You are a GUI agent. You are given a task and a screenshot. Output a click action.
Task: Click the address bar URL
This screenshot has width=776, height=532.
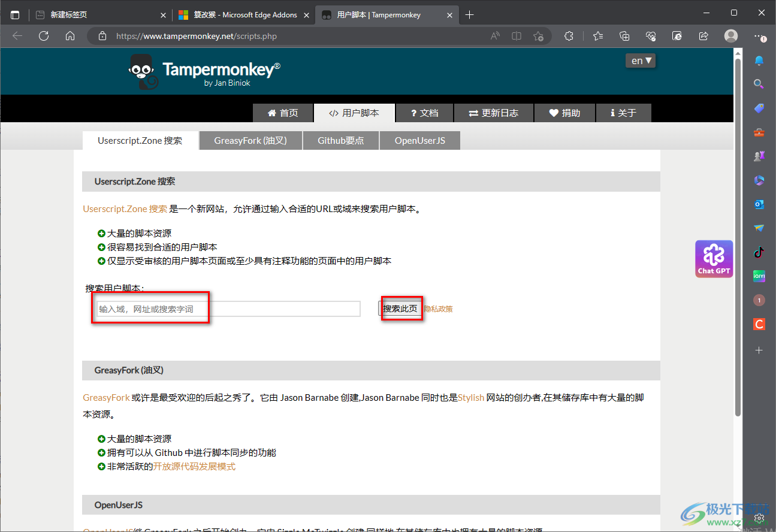coord(197,36)
